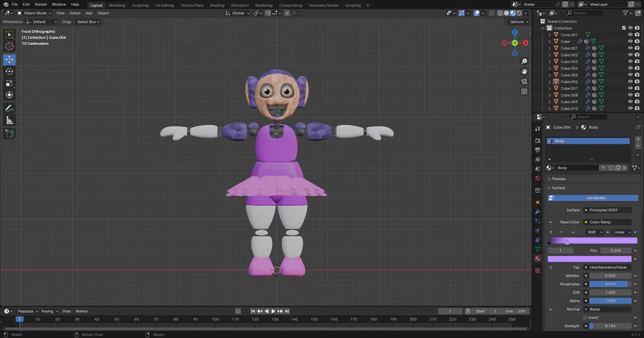The width and height of the screenshot is (644, 338).
Task: Open the Tool properties tab
Action: (537, 129)
